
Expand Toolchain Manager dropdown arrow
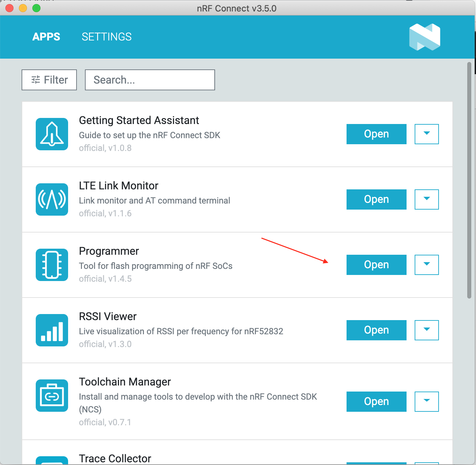pos(426,402)
